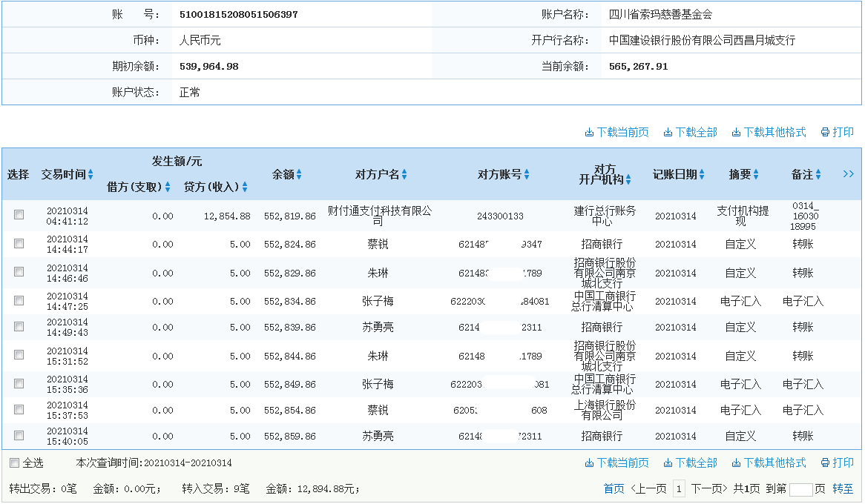Click the 下一页 next page link
The image size is (865, 504).
pos(710,489)
